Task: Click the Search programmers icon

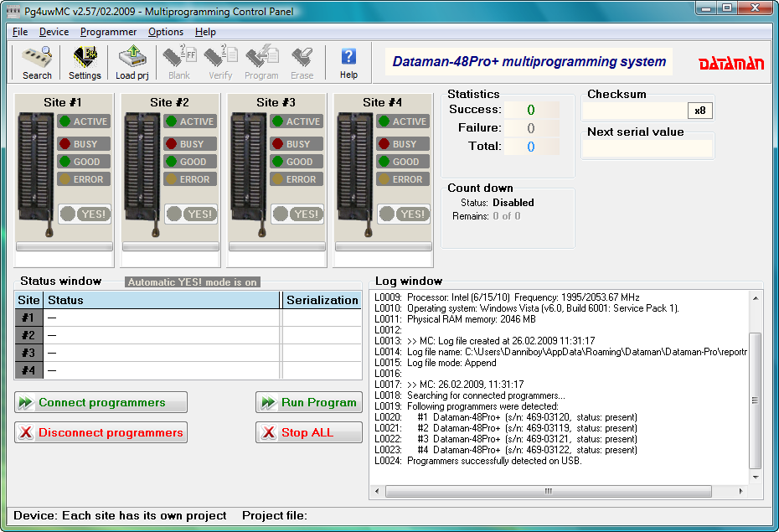Action: point(35,61)
